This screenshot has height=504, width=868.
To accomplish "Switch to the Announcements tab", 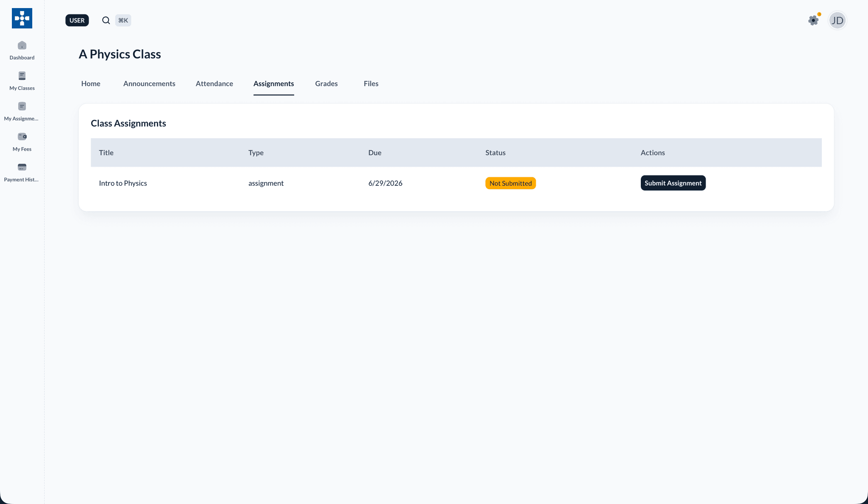I will 149,84.
